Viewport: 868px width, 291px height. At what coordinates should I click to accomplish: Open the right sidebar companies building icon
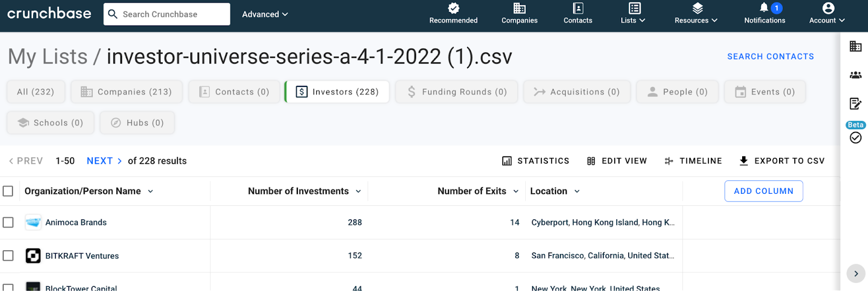(856, 46)
